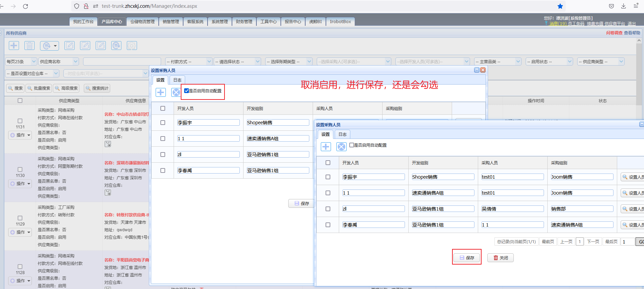Open the 仓储物流管理 menu tab
Viewport: 644px width, 289px height.
pyautogui.click(x=142, y=21)
